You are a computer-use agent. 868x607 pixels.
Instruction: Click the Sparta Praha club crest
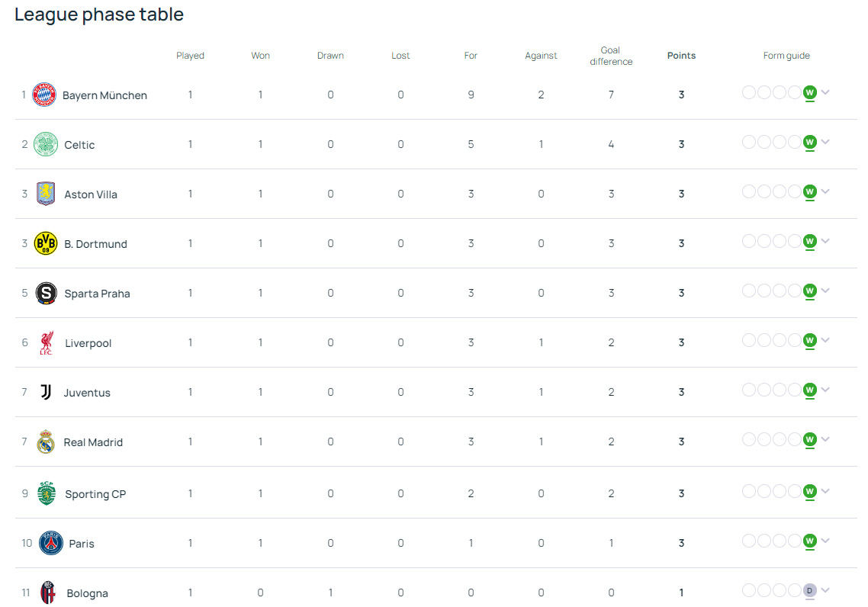[x=46, y=293]
